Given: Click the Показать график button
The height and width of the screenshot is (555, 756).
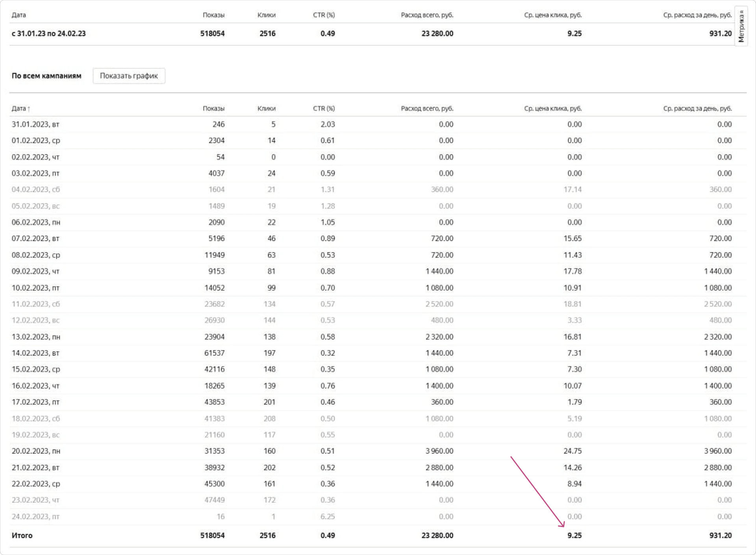Looking at the screenshot, I should point(129,76).
